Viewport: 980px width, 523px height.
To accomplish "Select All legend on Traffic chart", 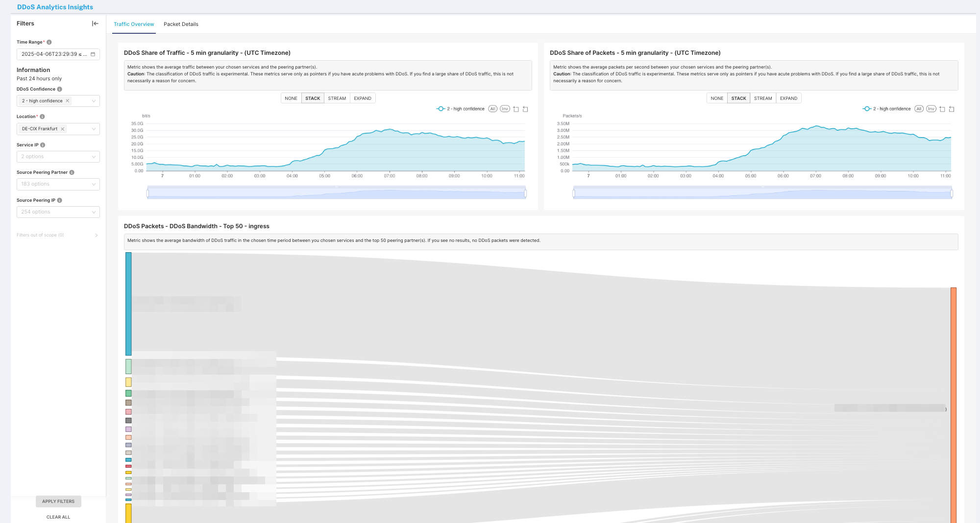I will coord(493,109).
